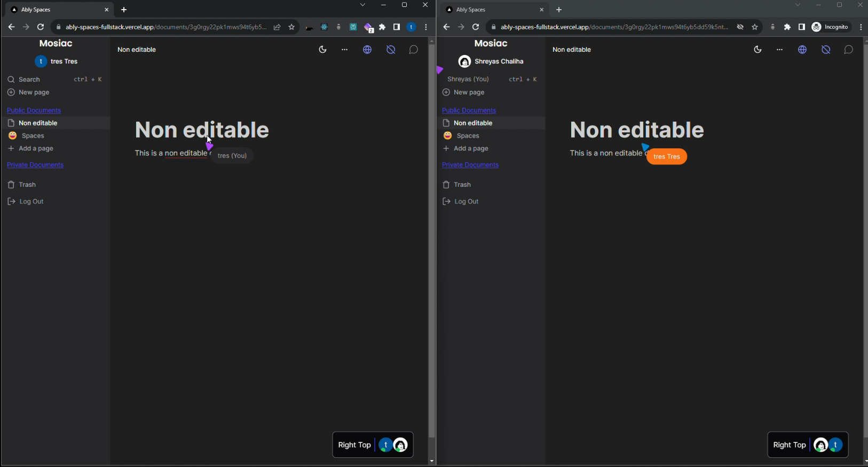The image size is (868, 467).
Task: Open the ellipsis options menu in left document
Action: tap(344, 50)
